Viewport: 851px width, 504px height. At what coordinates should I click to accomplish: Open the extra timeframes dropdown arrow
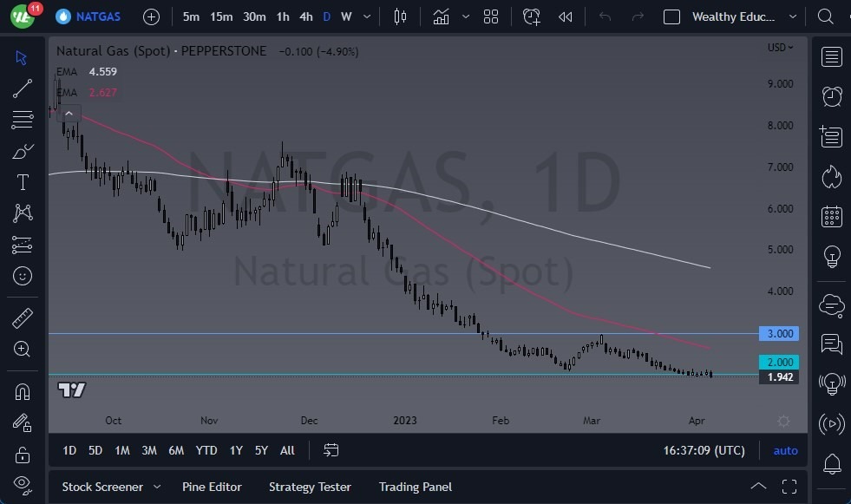pos(365,16)
